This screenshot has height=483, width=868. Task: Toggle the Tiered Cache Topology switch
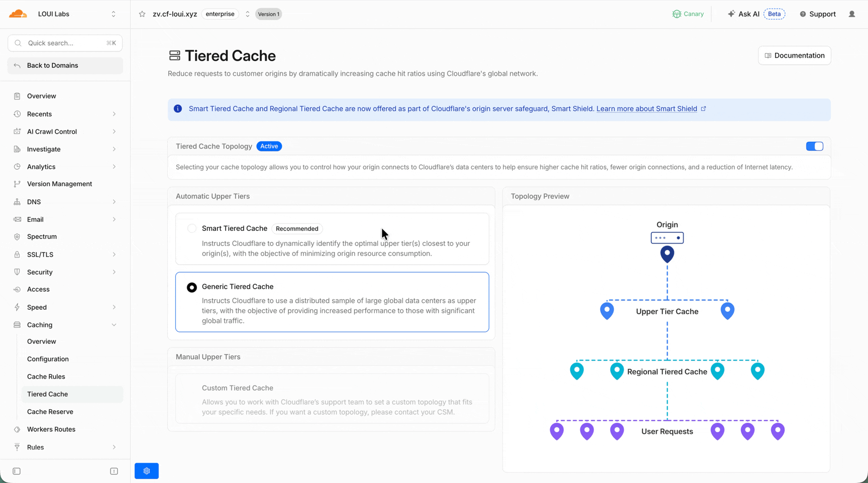click(x=814, y=146)
